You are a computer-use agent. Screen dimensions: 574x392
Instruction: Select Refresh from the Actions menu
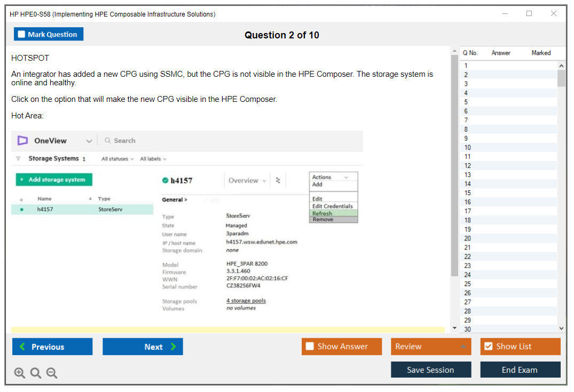coord(323,213)
